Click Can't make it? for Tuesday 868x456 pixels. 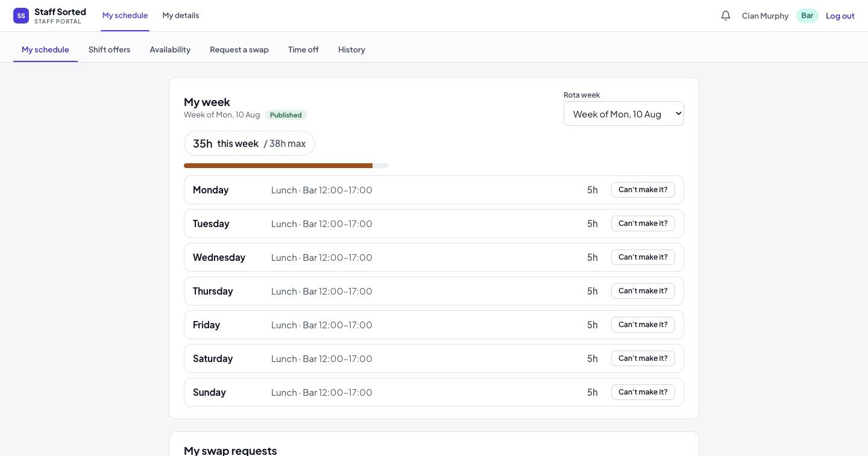coord(643,223)
